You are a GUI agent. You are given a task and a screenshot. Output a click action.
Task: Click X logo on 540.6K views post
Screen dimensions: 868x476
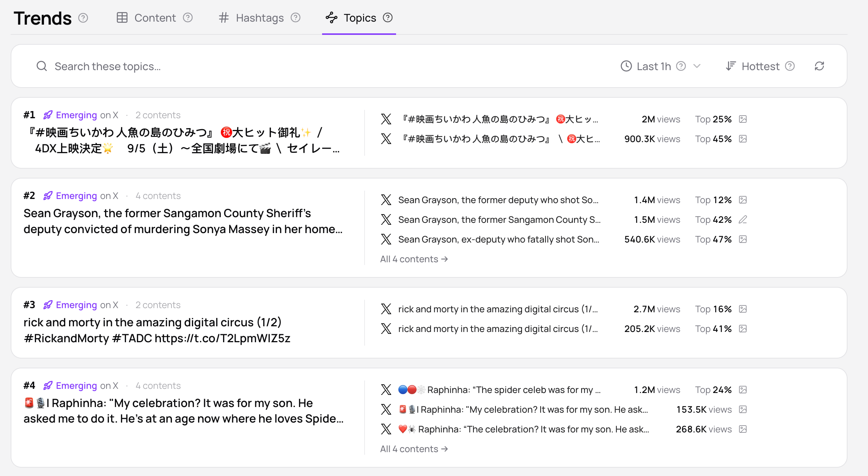click(x=386, y=239)
